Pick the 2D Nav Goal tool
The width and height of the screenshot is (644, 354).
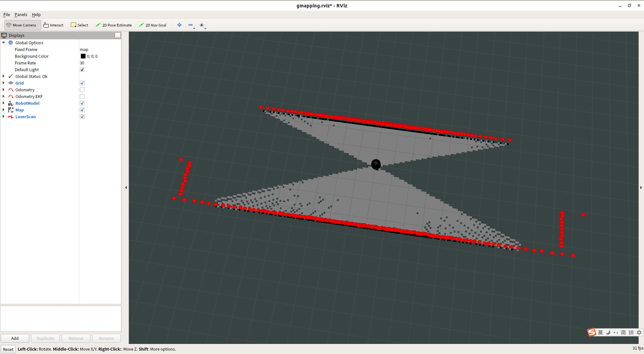tap(153, 25)
